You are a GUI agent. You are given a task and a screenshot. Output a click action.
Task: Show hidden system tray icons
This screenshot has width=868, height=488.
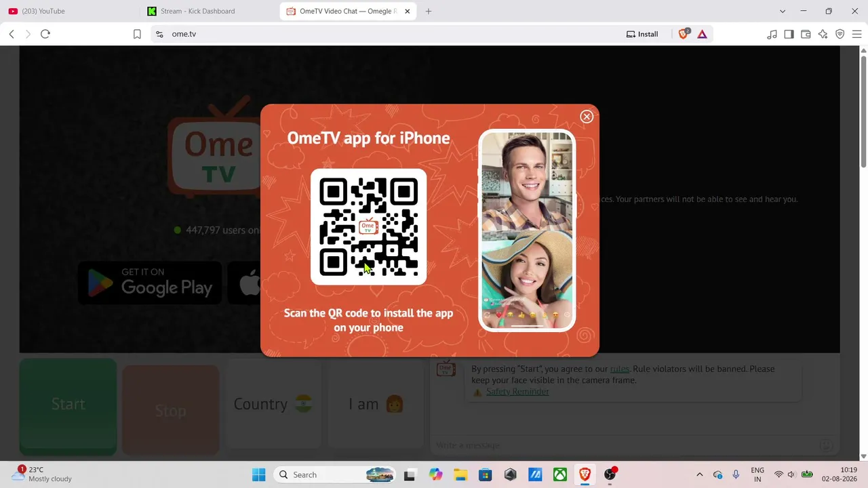[700, 474]
